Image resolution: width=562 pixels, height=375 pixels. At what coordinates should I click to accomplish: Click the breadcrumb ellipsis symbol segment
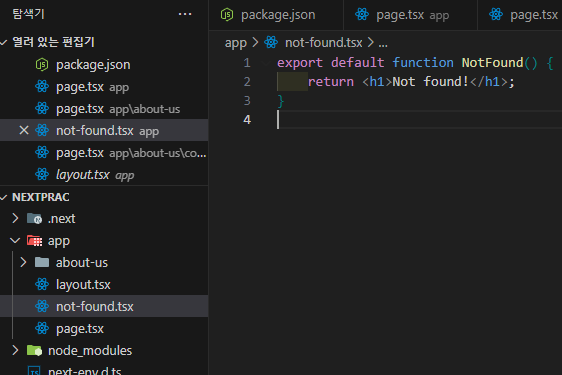[x=383, y=44]
